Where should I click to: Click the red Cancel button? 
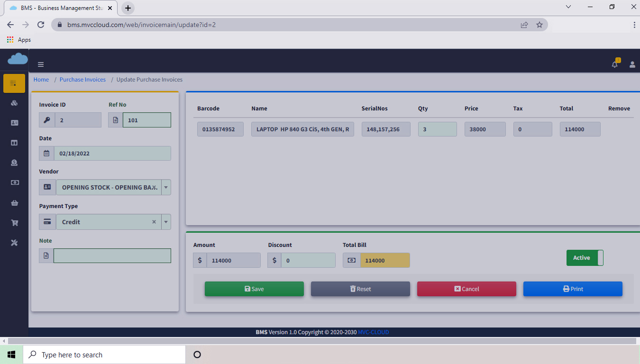pyautogui.click(x=466, y=289)
